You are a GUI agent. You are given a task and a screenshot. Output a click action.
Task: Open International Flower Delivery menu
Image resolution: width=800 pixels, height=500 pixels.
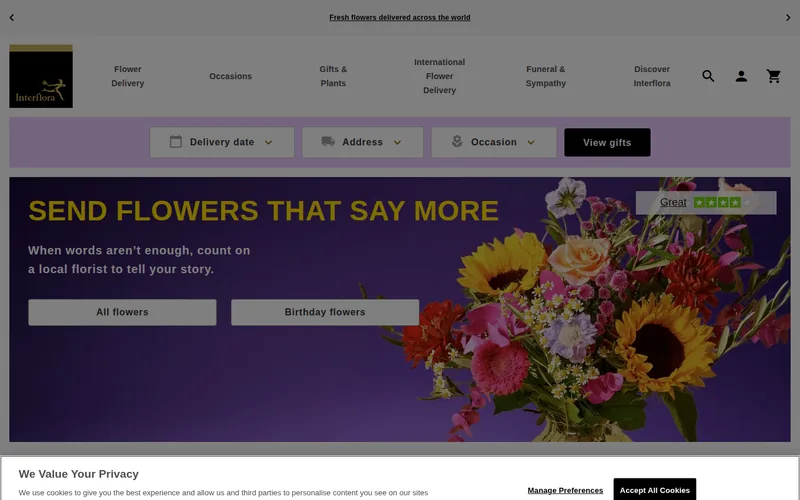439,76
